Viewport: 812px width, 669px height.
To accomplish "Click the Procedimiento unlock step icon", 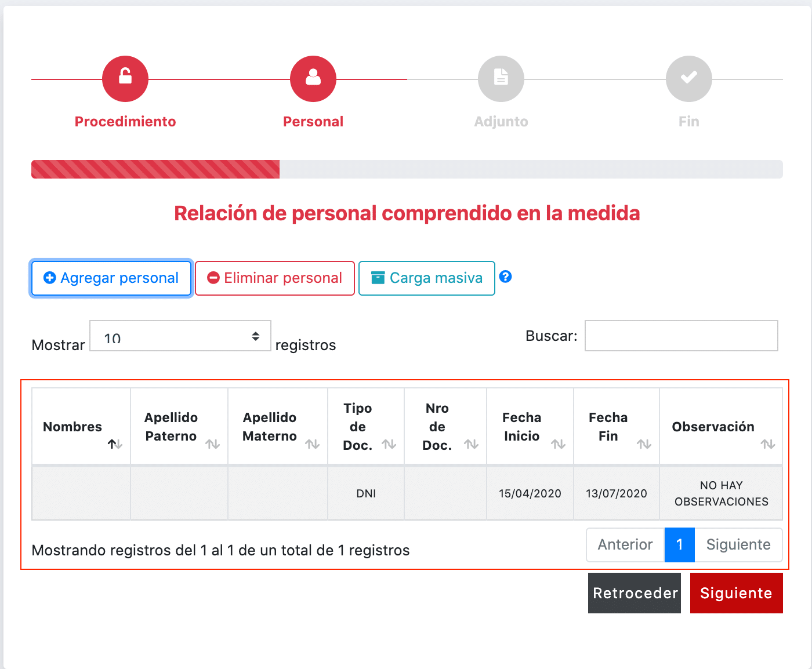I will point(125,78).
